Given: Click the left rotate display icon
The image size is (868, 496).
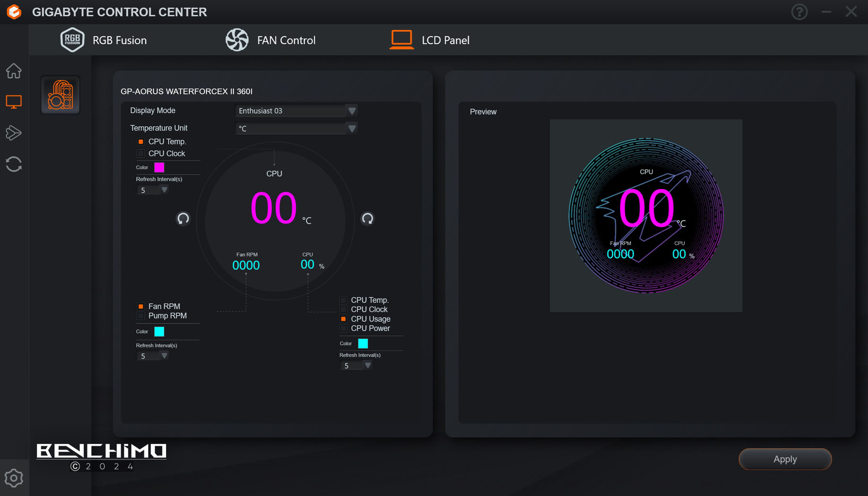Looking at the screenshot, I should (x=183, y=218).
